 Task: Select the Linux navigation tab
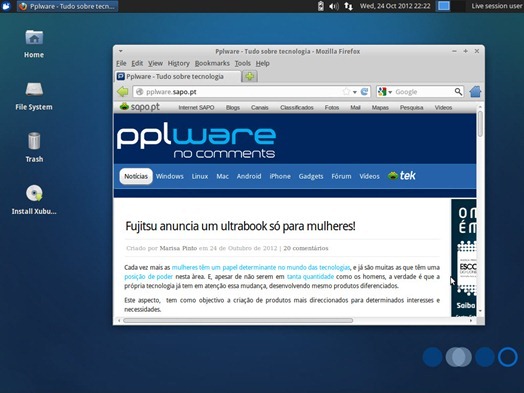[200, 176]
